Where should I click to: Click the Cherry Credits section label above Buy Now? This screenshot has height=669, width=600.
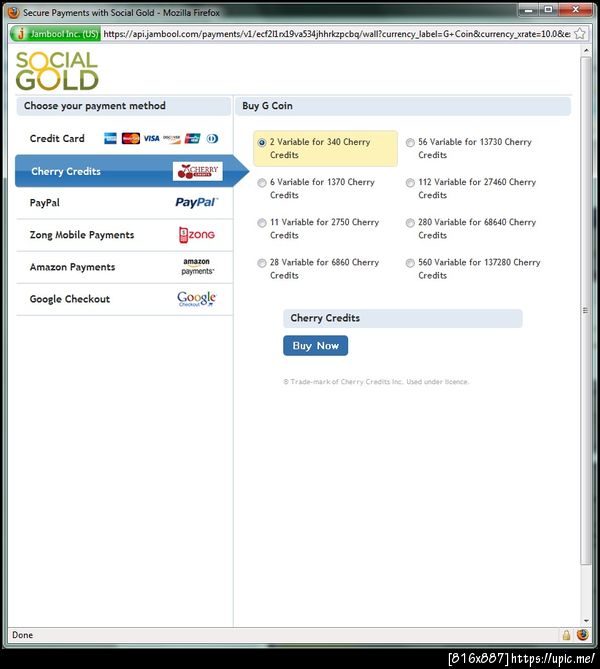click(325, 318)
